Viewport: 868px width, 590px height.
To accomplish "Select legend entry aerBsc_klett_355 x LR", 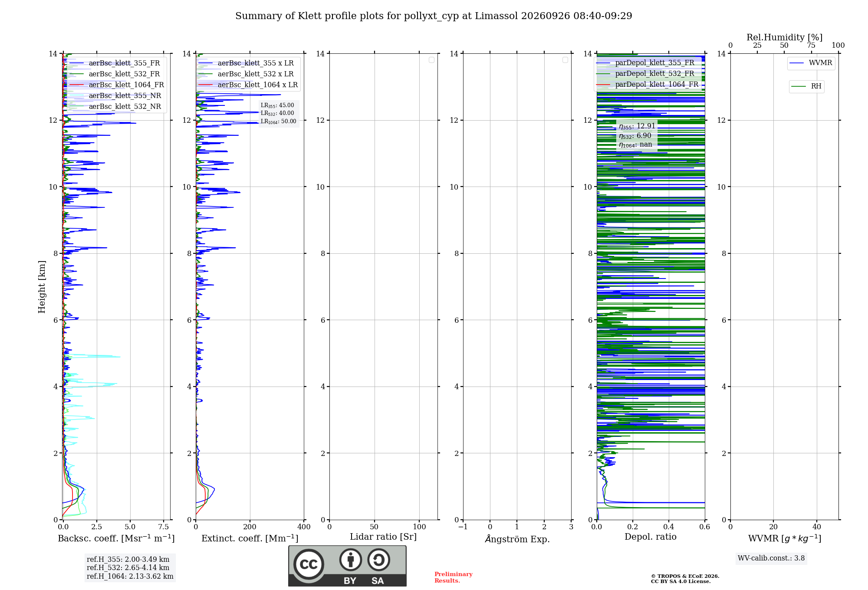I will coord(247,63).
